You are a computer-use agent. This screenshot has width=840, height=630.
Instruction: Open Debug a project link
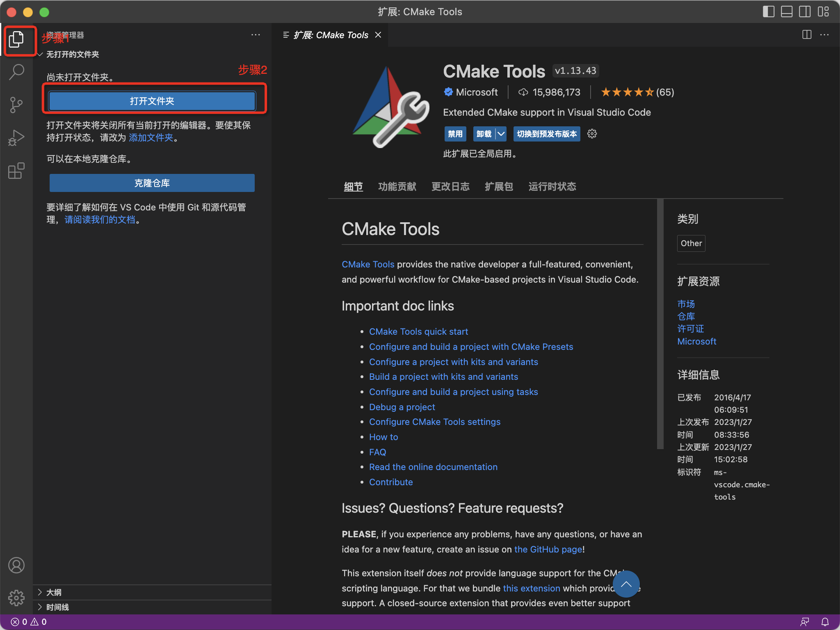pyautogui.click(x=402, y=407)
